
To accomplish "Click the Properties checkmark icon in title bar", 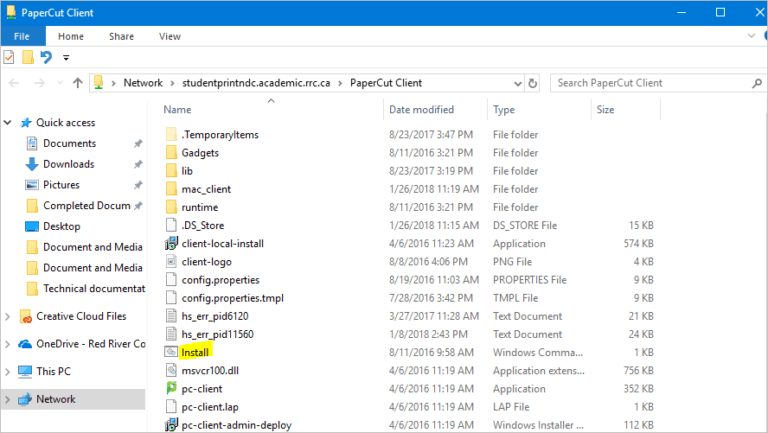I will (x=9, y=58).
